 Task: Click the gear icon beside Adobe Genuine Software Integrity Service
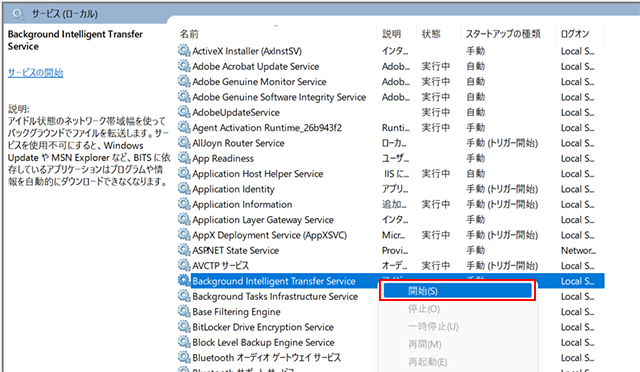(184, 96)
